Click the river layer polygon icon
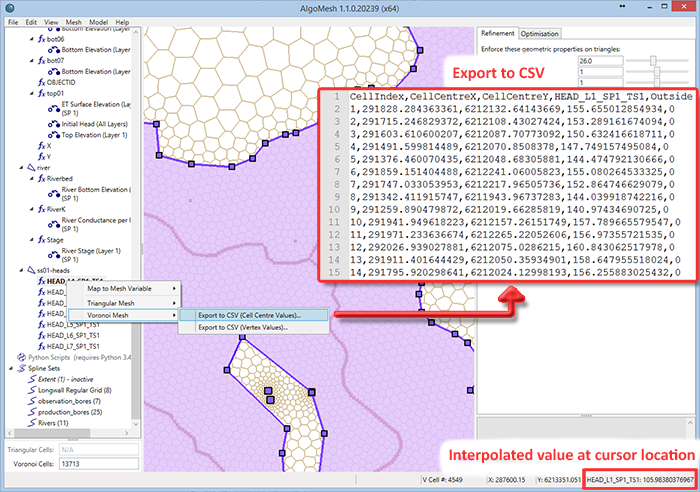The width and height of the screenshot is (700, 492). [31, 167]
